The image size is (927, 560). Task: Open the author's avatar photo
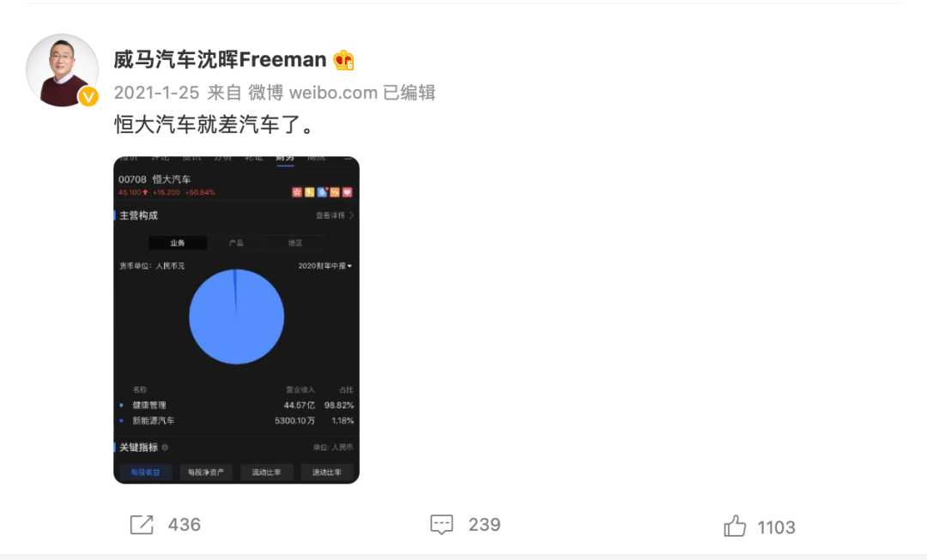[62, 69]
